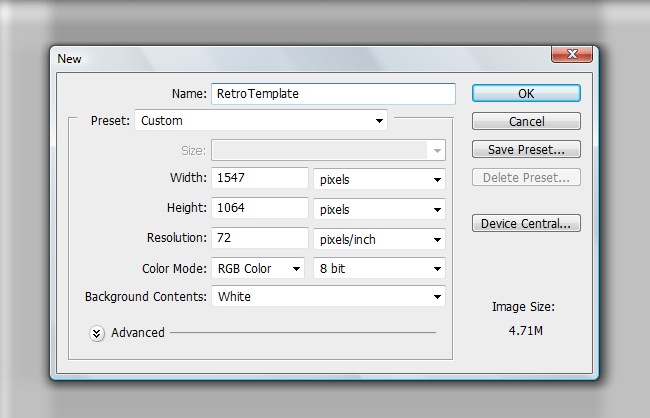Viewport: 650px width, 418px height.
Task: Open the Preset dropdown showing Custom
Action: pos(261,121)
